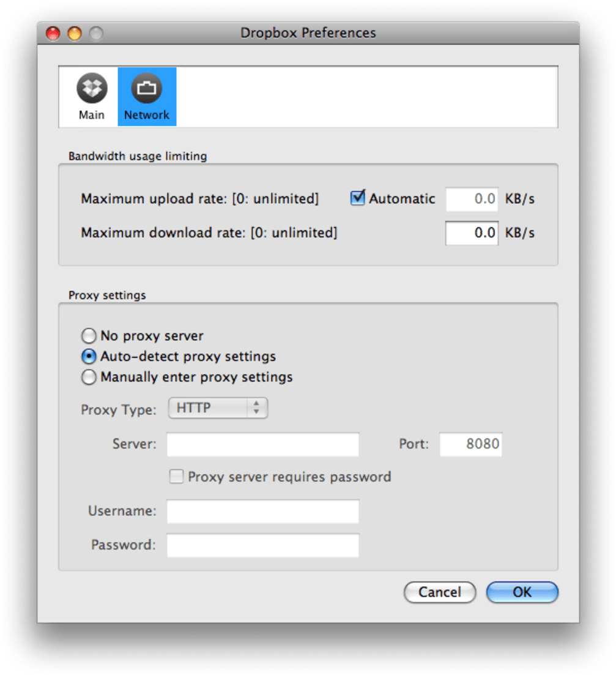The width and height of the screenshot is (616, 675).
Task: Switch to the Main preferences tab
Action: tap(91, 95)
